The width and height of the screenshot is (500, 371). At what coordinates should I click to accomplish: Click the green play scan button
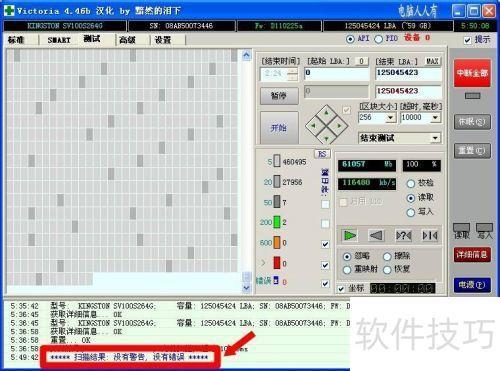(349, 236)
